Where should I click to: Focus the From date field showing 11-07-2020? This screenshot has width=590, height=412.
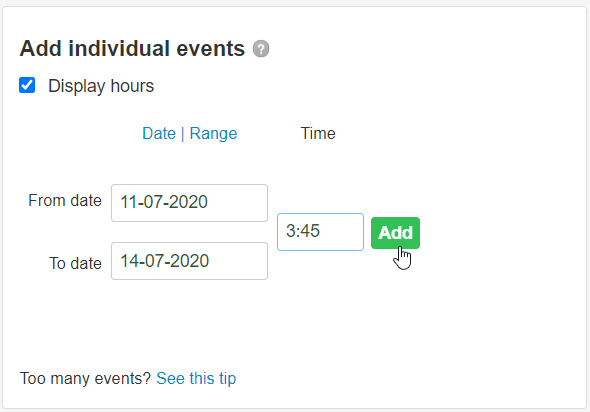(189, 203)
